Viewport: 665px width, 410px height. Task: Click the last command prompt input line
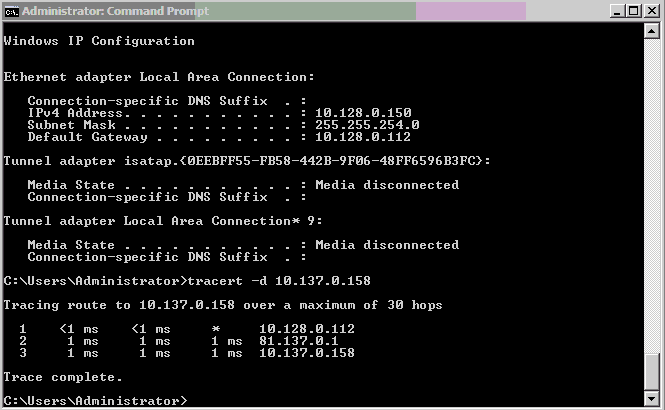click(95, 400)
